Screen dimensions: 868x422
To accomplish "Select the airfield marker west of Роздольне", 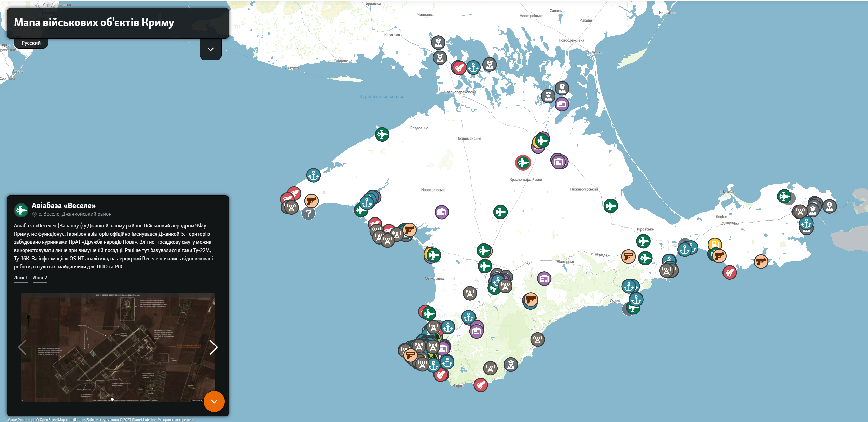I will click(x=382, y=134).
